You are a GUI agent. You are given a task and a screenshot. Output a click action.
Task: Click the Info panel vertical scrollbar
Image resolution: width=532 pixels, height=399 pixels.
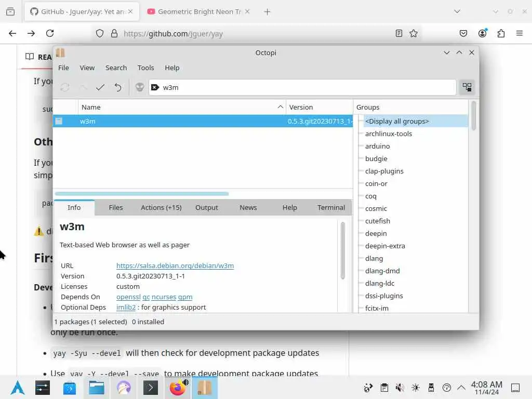click(x=343, y=250)
